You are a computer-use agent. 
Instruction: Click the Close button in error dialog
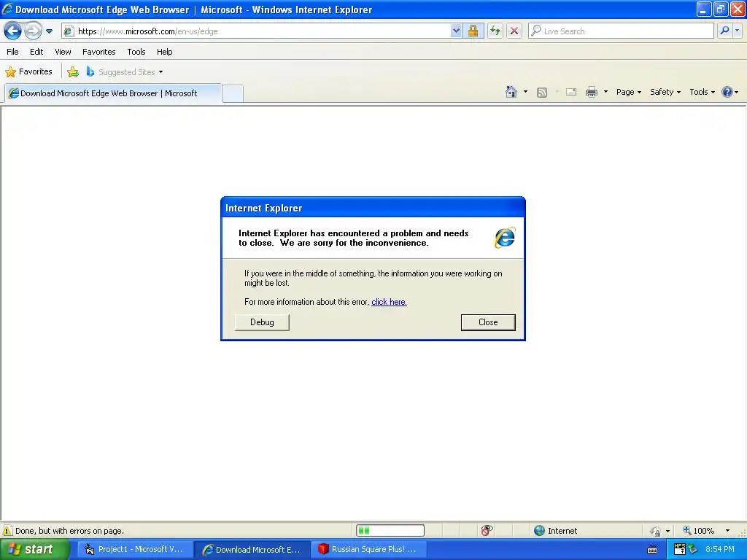tap(488, 322)
